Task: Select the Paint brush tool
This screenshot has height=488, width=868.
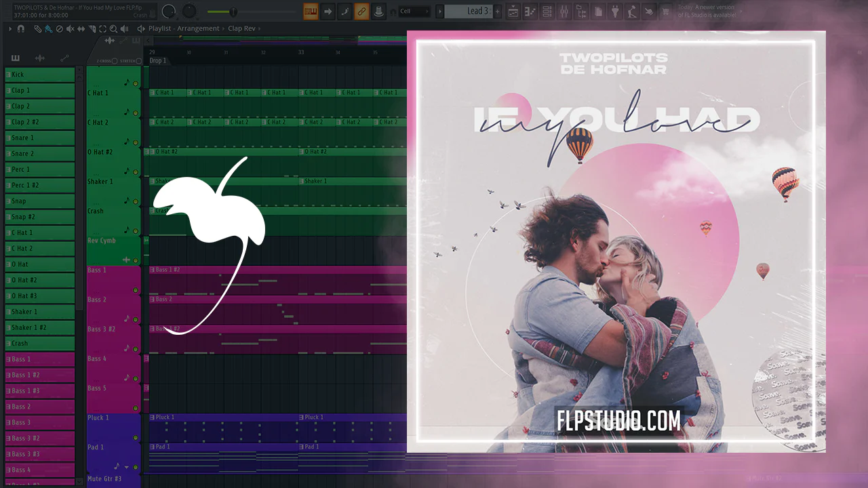Action: pos(48,29)
